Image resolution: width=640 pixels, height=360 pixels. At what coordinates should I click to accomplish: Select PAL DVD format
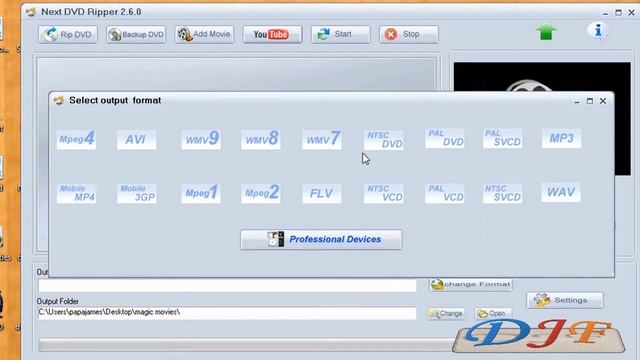click(x=444, y=139)
